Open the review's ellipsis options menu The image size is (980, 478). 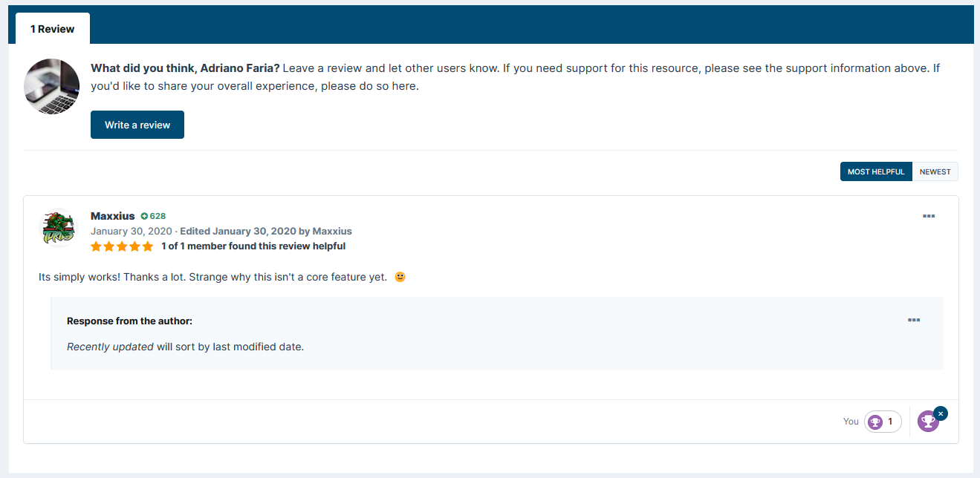pos(928,216)
